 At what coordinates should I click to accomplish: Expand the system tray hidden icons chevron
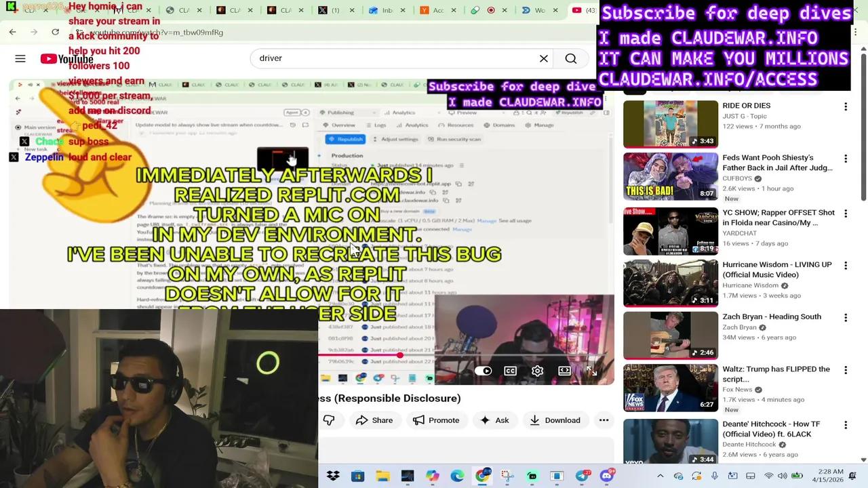click(660, 476)
